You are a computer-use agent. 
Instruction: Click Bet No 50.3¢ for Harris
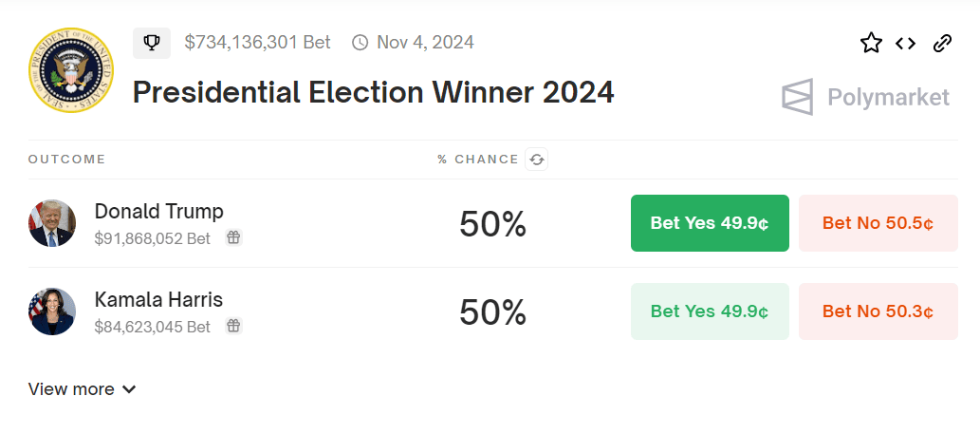click(x=878, y=311)
